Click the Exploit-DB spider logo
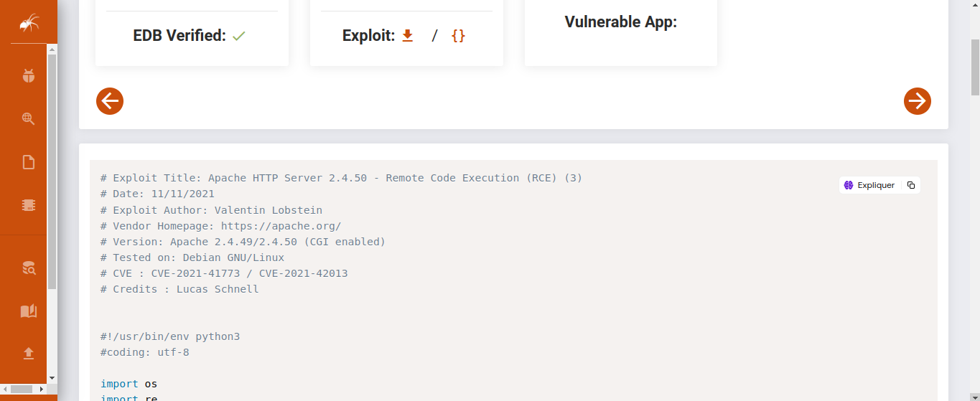Viewport: 980px width, 401px height. (x=29, y=24)
